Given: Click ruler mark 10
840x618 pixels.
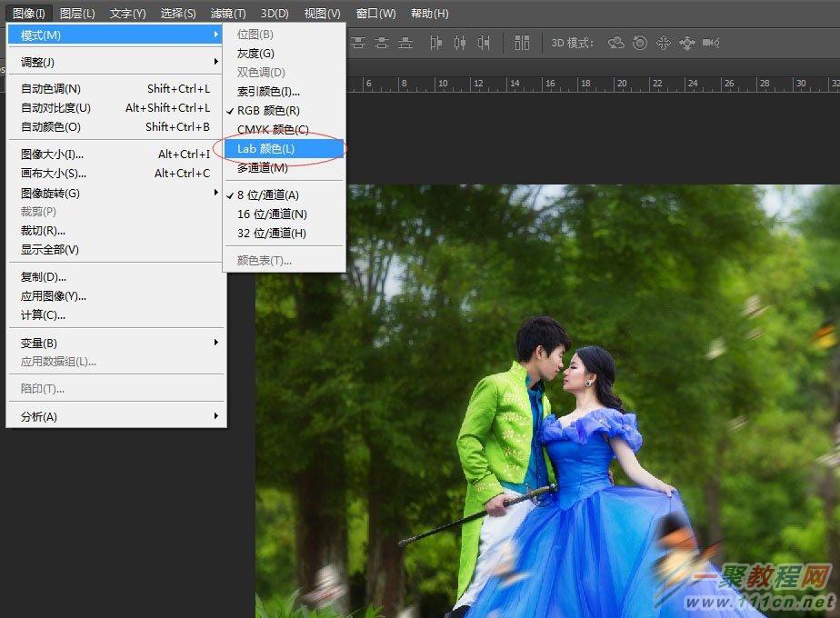Looking at the screenshot, I should (x=443, y=83).
